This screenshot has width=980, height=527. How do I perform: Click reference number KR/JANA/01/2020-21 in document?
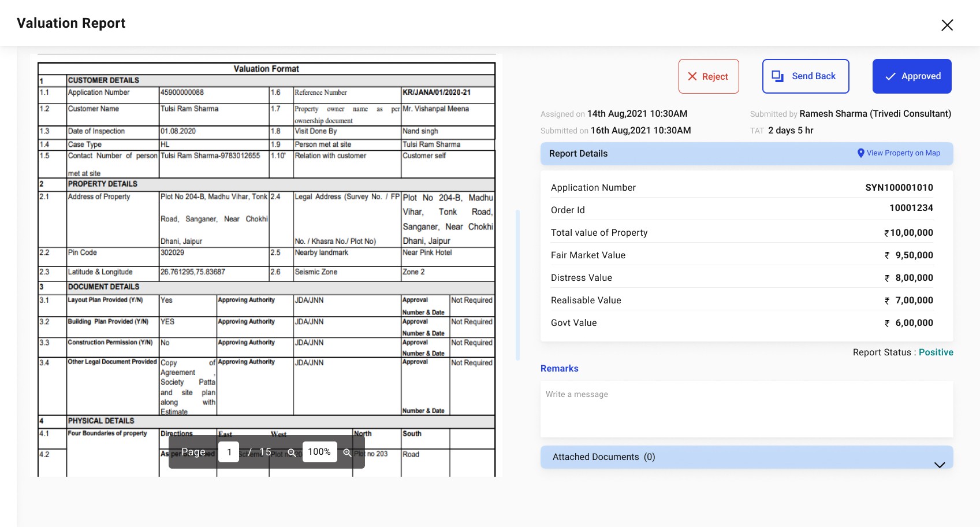(437, 92)
